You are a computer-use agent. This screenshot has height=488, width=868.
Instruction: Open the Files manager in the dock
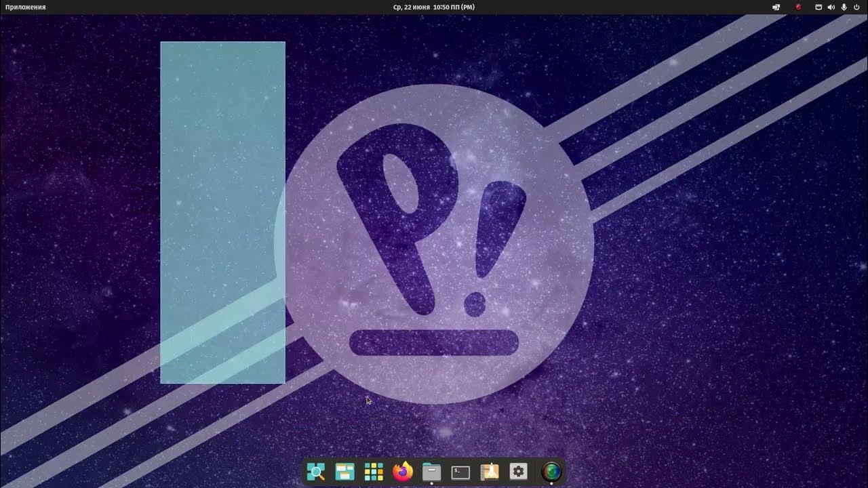431,472
